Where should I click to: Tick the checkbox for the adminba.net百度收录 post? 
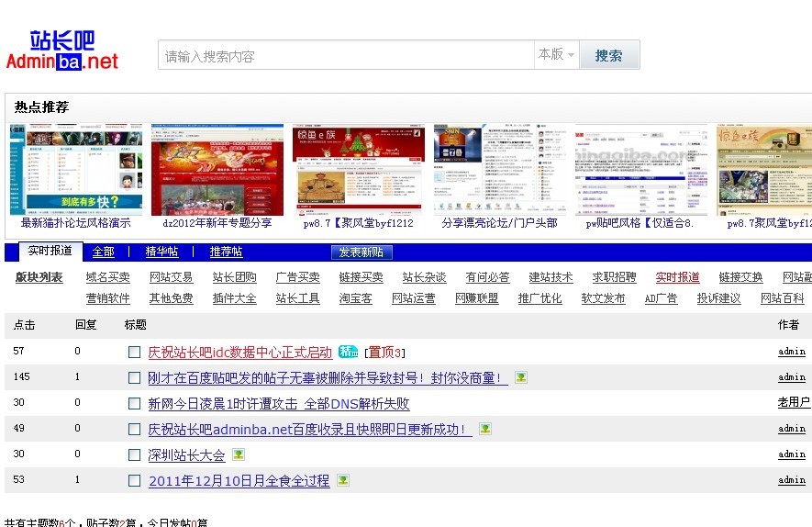(134, 429)
